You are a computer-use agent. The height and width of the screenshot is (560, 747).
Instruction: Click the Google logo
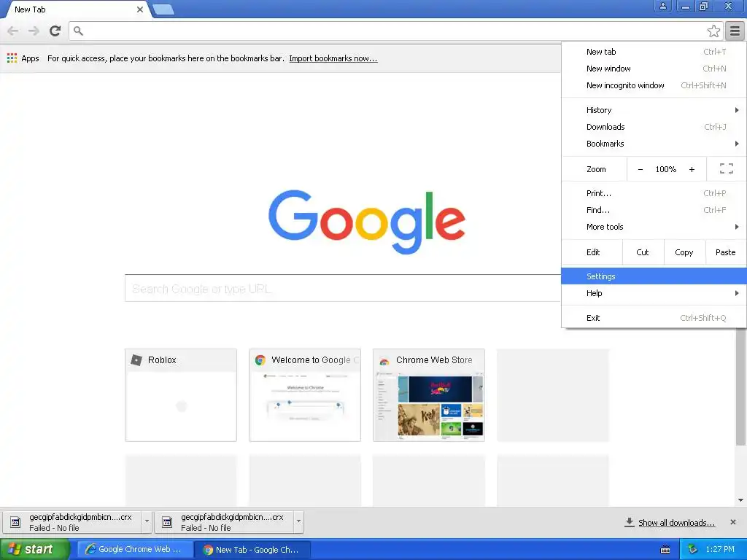pyautogui.click(x=367, y=222)
